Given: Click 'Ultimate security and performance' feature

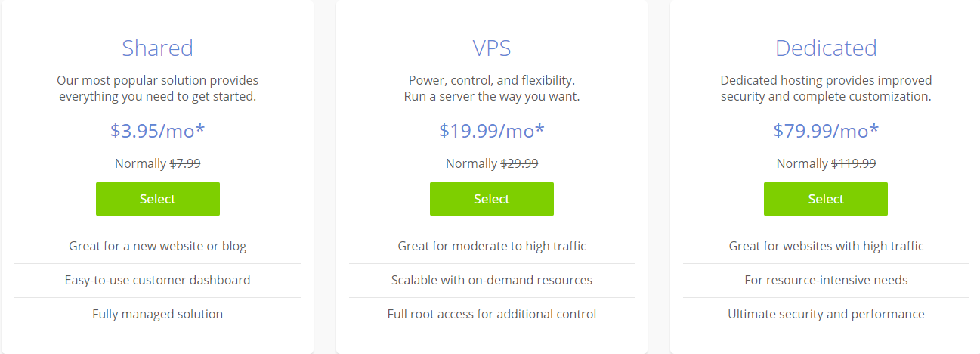Looking at the screenshot, I should click(826, 314).
